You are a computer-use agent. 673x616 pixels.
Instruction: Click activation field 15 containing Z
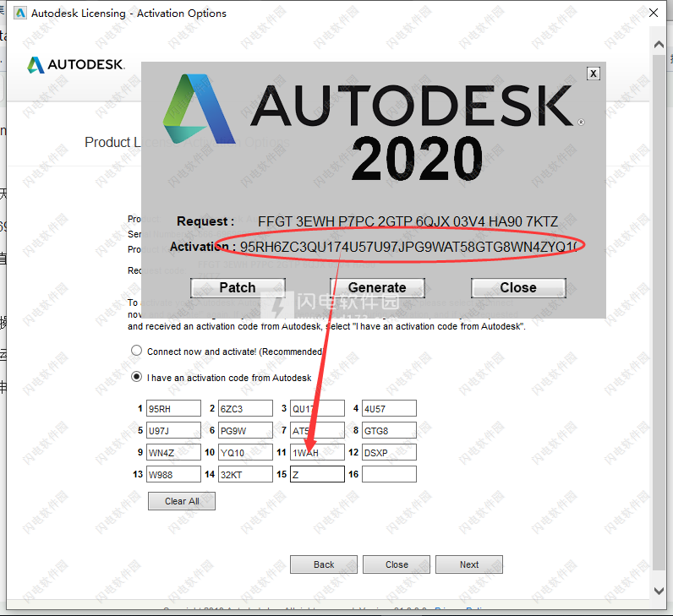[x=317, y=474]
